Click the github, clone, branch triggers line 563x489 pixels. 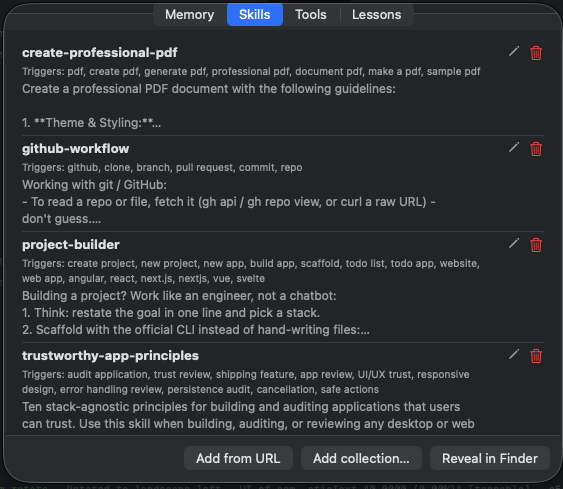coord(162,167)
